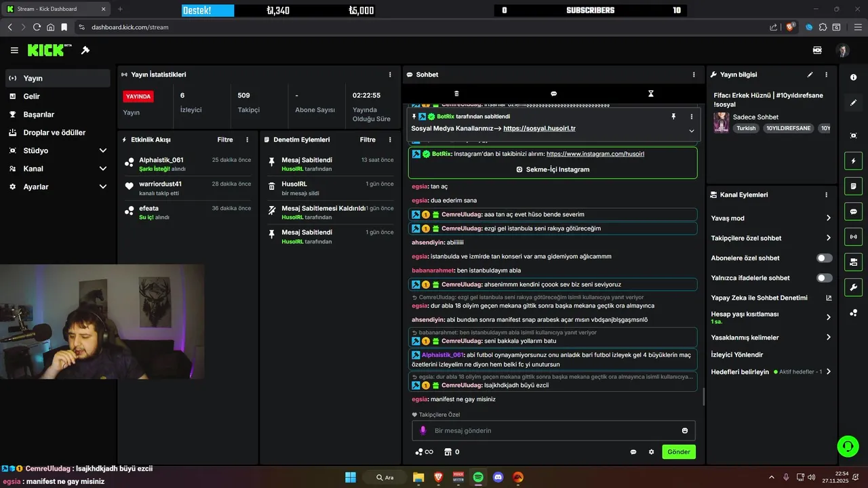Open Droplar ve ödüller in the sidebar

pyautogui.click(x=57, y=133)
